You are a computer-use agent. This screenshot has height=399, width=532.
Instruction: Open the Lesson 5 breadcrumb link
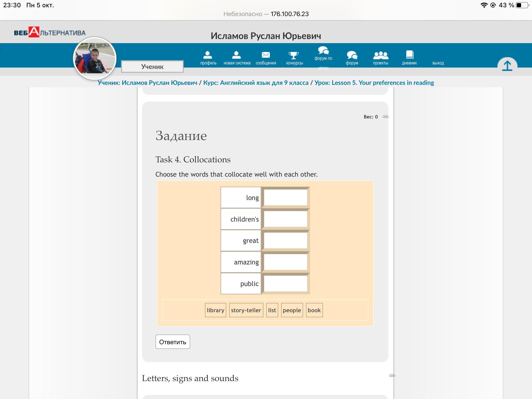pos(374,83)
